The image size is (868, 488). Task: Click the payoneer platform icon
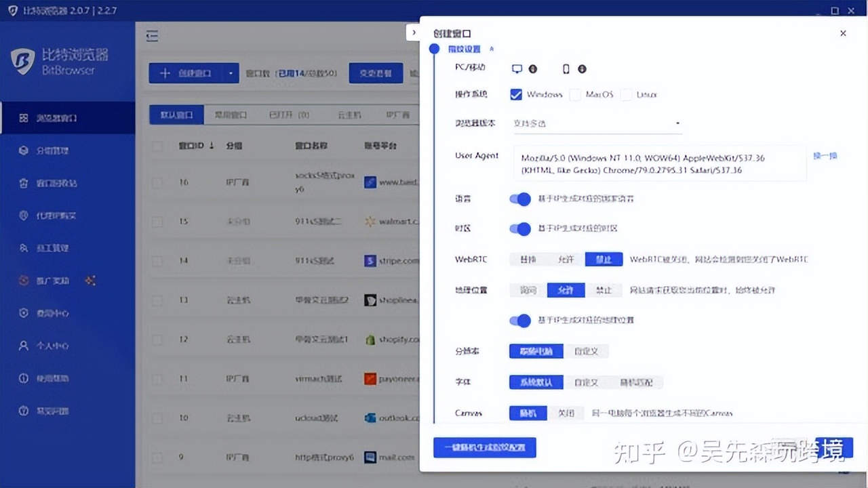point(370,379)
